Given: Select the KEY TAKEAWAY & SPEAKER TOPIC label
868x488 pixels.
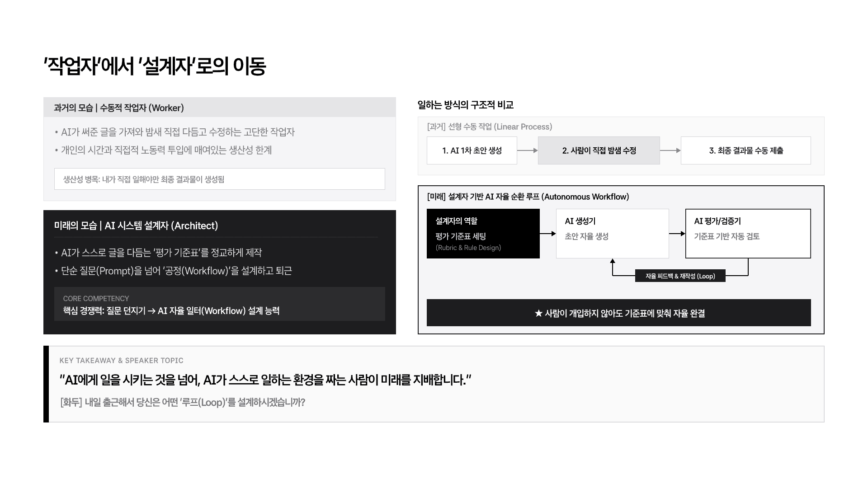Looking at the screenshot, I should tap(122, 361).
